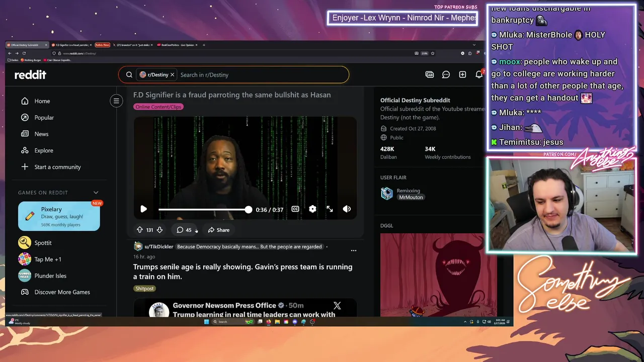Click the X logo in embedded tweet
This screenshot has width=644, height=362.
[x=337, y=306]
